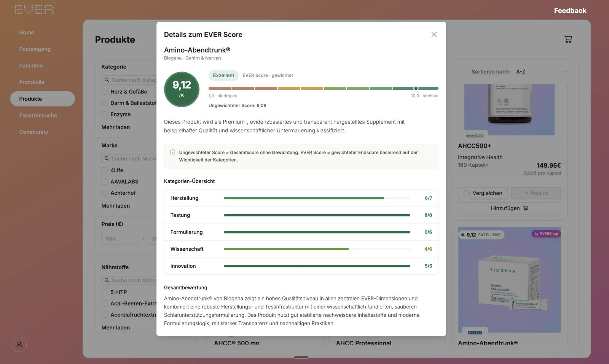
Task: Click the AHCC500+ product bottle image
Action: tap(509, 110)
